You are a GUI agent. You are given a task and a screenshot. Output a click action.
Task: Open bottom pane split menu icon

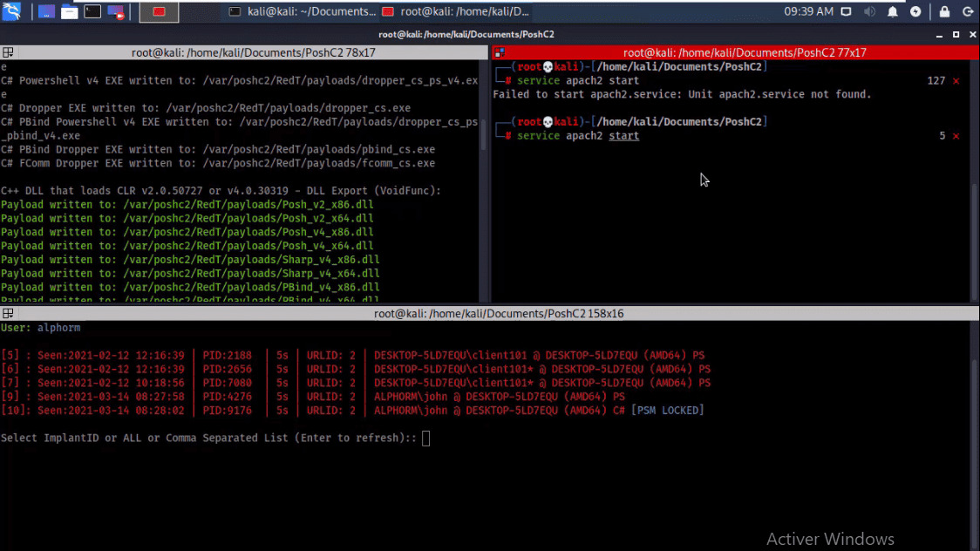tap(8, 314)
